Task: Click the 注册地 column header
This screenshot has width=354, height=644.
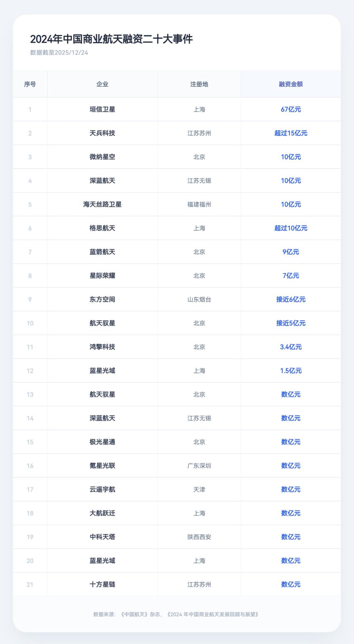Action: point(199,84)
